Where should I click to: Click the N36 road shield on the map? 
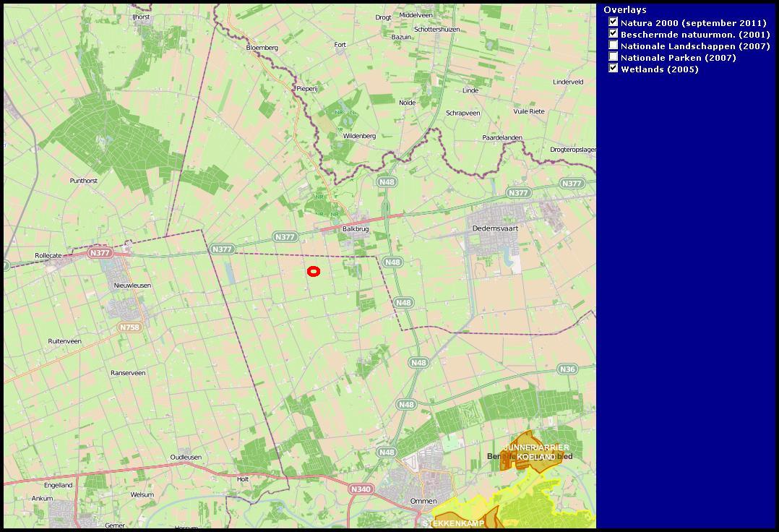567,369
